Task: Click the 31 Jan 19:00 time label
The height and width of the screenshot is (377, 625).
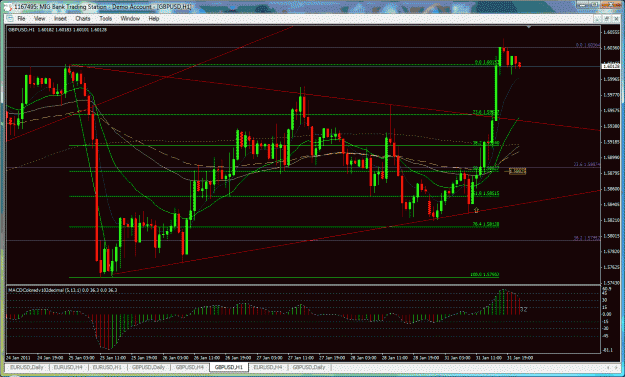Action: point(520,358)
